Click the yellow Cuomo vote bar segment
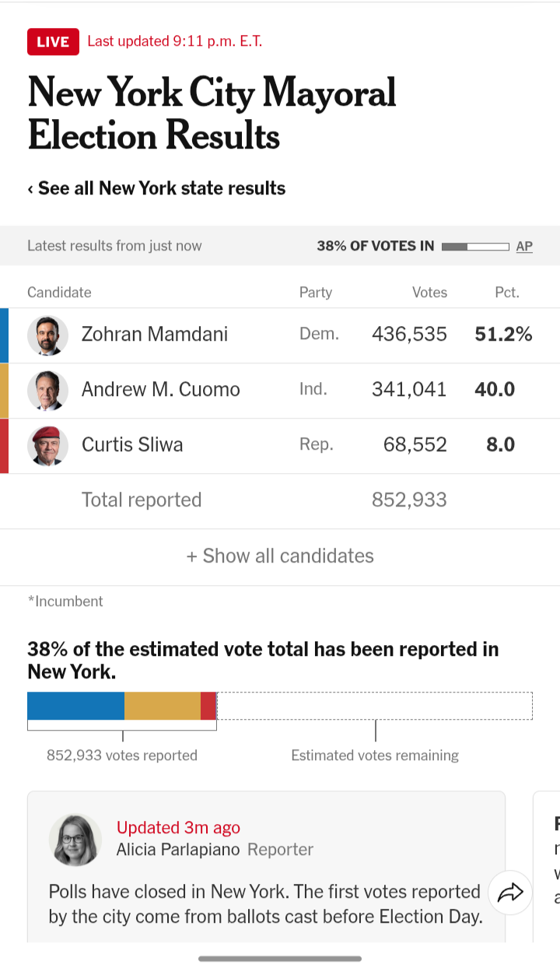Image resolution: width=560 pixels, height=975 pixels. [162, 706]
